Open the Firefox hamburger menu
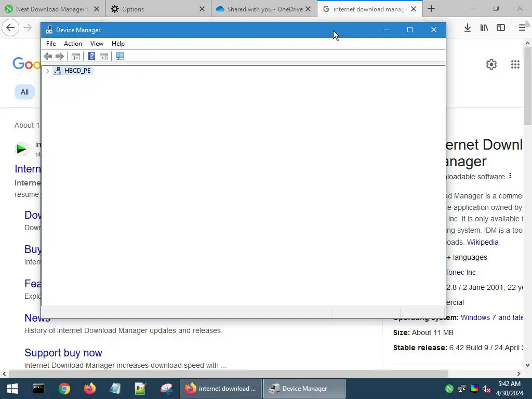 [x=522, y=28]
